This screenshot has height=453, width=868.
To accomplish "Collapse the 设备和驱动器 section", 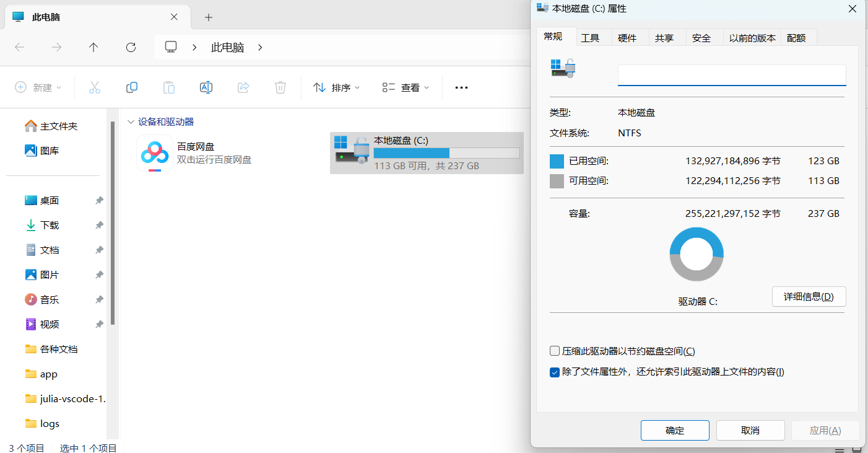I will coord(131,122).
